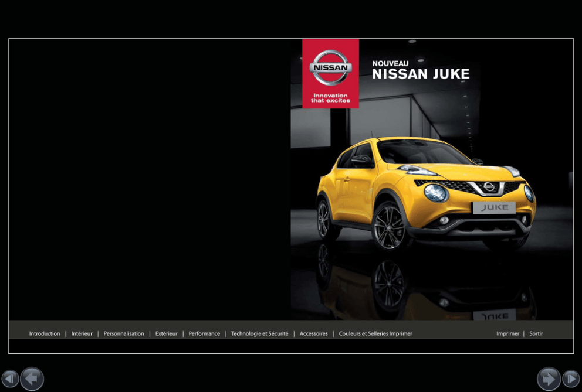Jump to the last page
This screenshot has height=392, width=582.
(571, 379)
